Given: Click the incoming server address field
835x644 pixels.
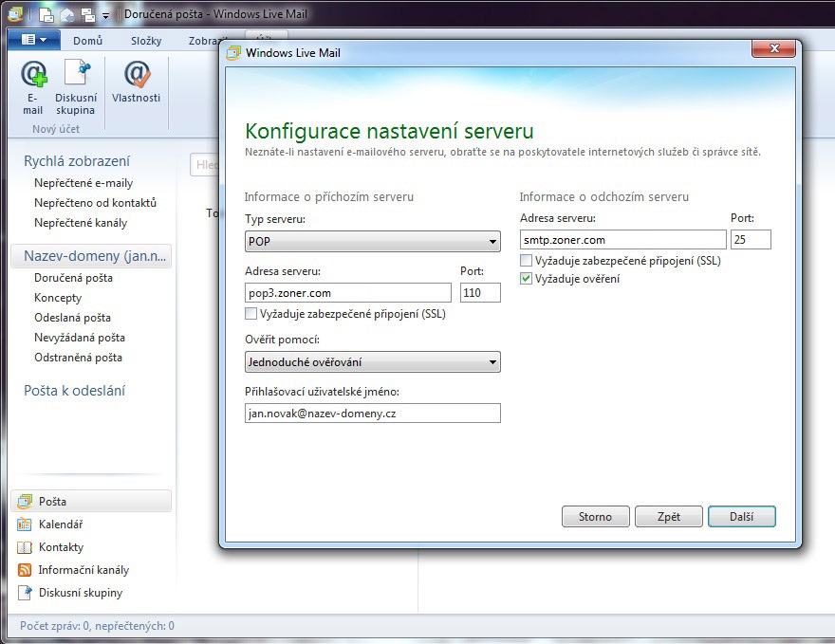Looking at the screenshot, I should (x=347, y=293).
